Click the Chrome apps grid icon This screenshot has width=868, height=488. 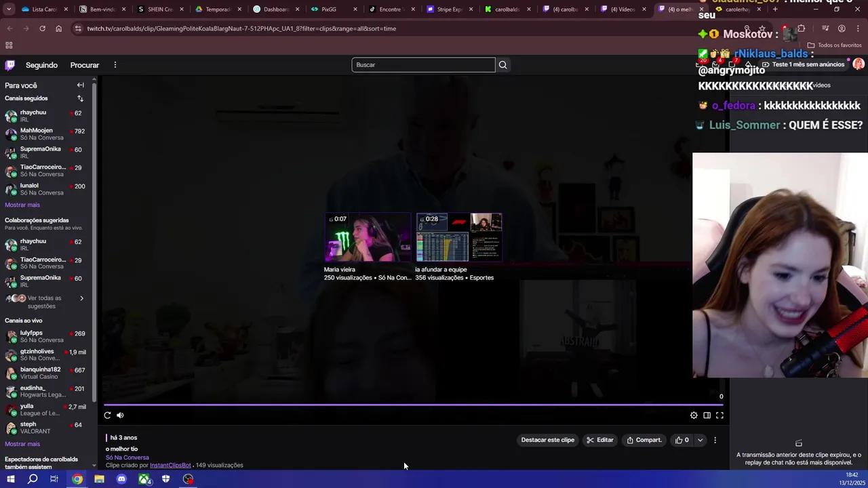[x=9, y=45]
